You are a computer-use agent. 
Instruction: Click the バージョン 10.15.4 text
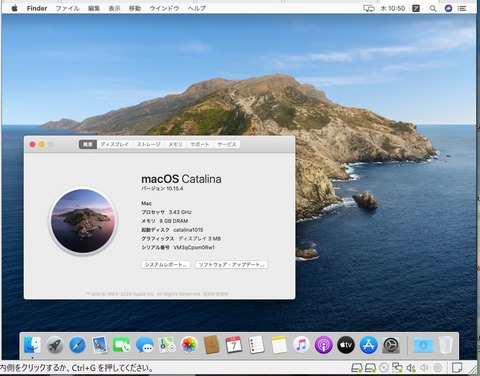coord(162,189)
